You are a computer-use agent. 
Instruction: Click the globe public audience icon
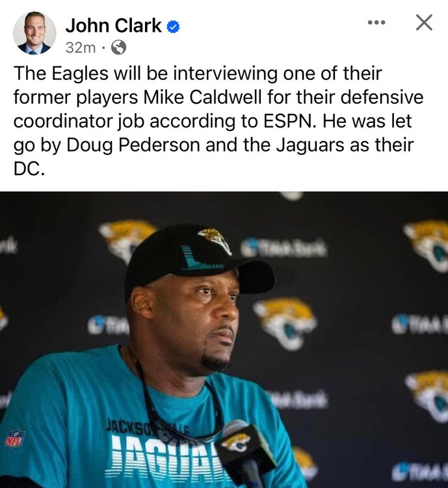(x=119, y=47)
